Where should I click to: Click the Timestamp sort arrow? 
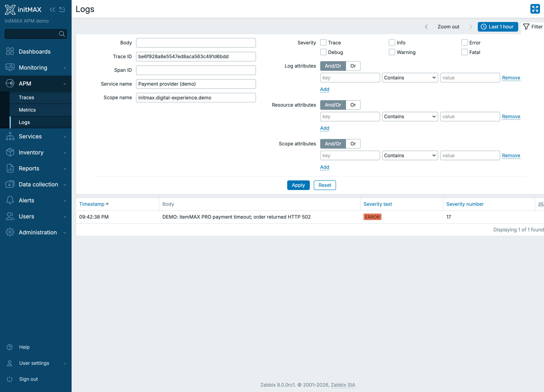107,204
